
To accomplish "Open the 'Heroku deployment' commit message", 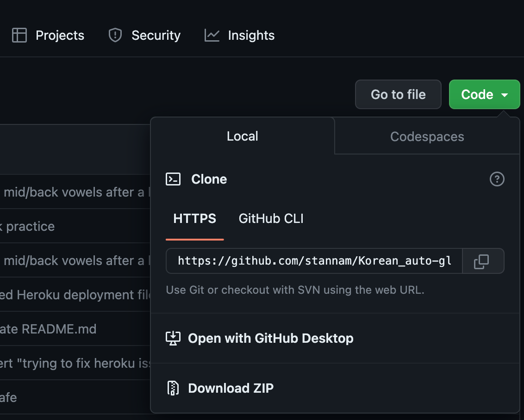I will coord(75,295).
